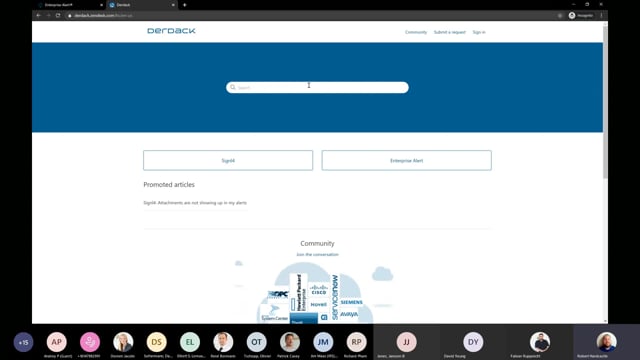
Task: Open Submit a request link
Action: (x=449, y=32)
